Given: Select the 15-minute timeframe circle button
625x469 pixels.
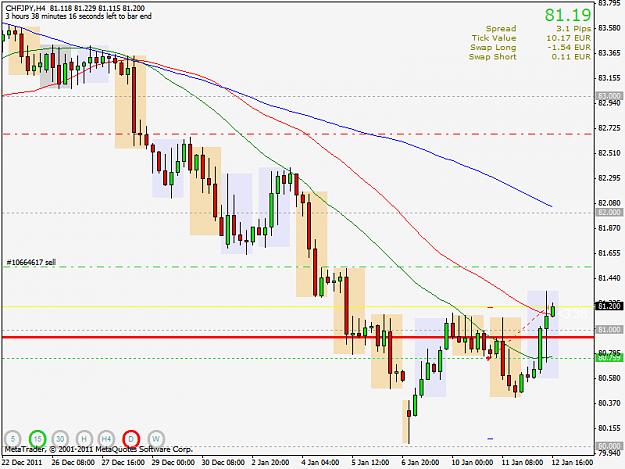Looking at the screenshot, I should coord(37,439).
